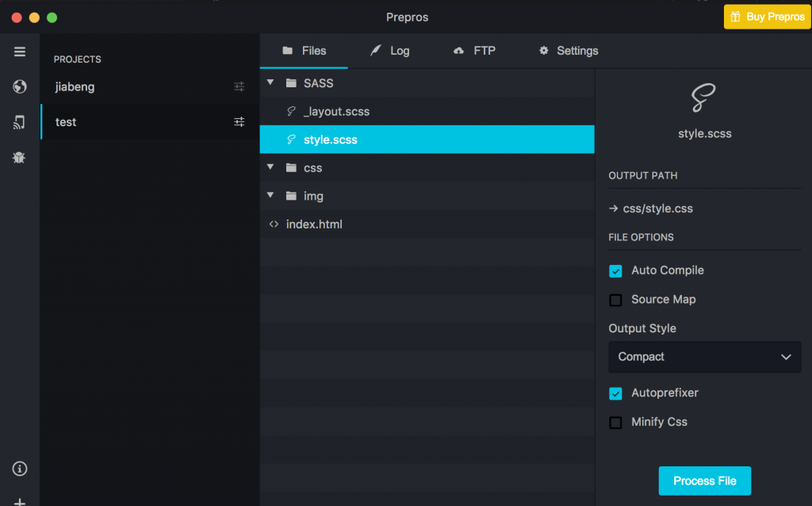Collapse the css folder triangle

270,167
